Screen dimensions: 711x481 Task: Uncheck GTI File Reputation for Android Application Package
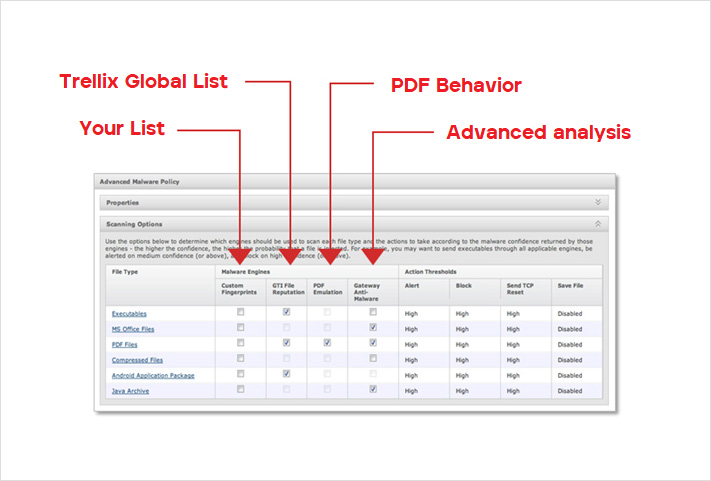(x=286, y=374)
